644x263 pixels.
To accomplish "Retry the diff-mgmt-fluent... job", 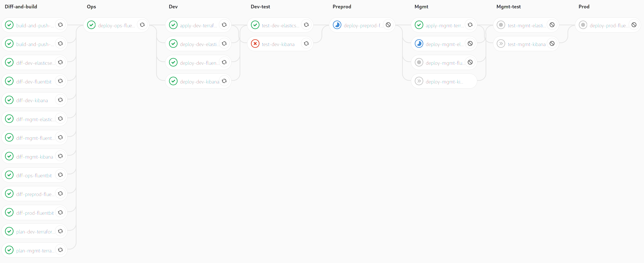I will click(60, 137).
